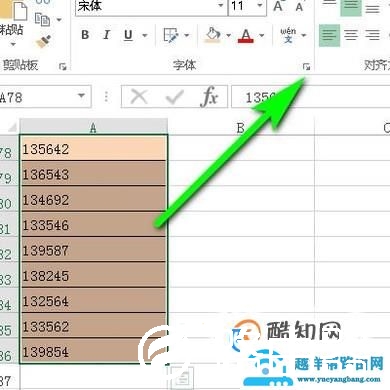
Task: Click the fx insert function icon
Action: [209, 97]
